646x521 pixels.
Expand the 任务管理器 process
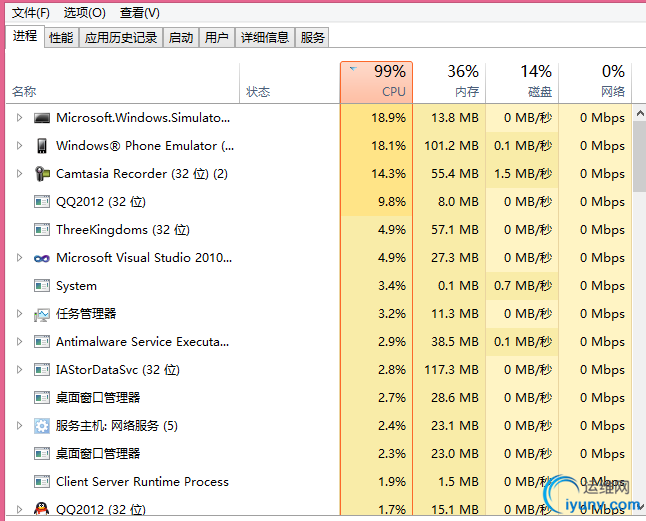[x=19, y=314]
